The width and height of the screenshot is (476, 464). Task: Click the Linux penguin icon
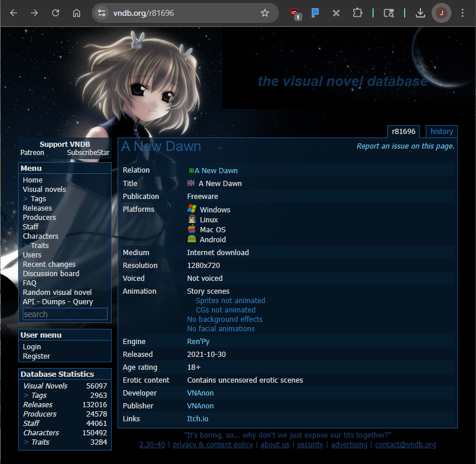pyautogui.click(x=192, y=219)
